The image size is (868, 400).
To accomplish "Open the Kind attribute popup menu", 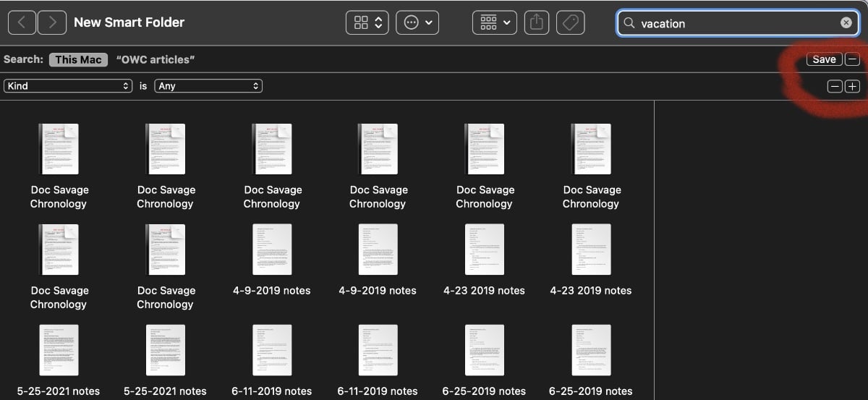I will (68, 86).
